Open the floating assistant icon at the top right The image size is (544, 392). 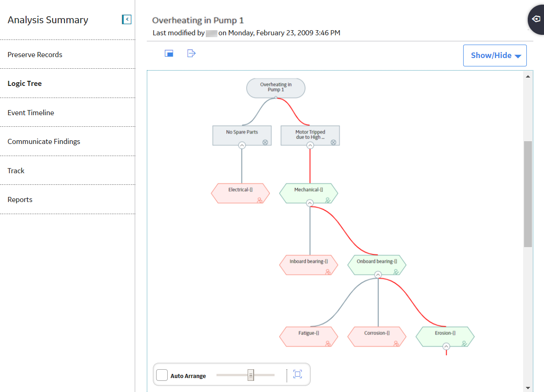pyautogui.click(x=537, y=19)
